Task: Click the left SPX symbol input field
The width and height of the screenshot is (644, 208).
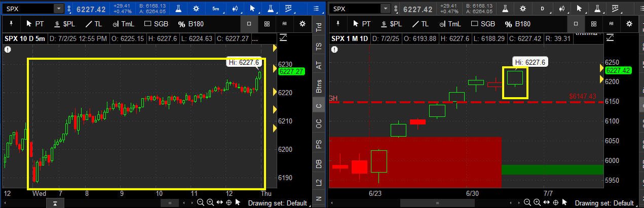Action: [28, 9]
